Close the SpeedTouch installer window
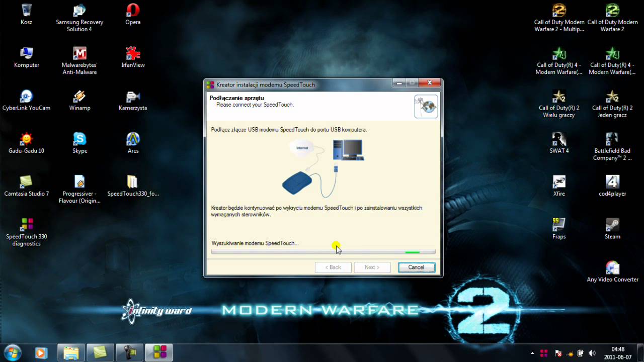This screenshot has width=644, height=362. [x=430, y=83]
